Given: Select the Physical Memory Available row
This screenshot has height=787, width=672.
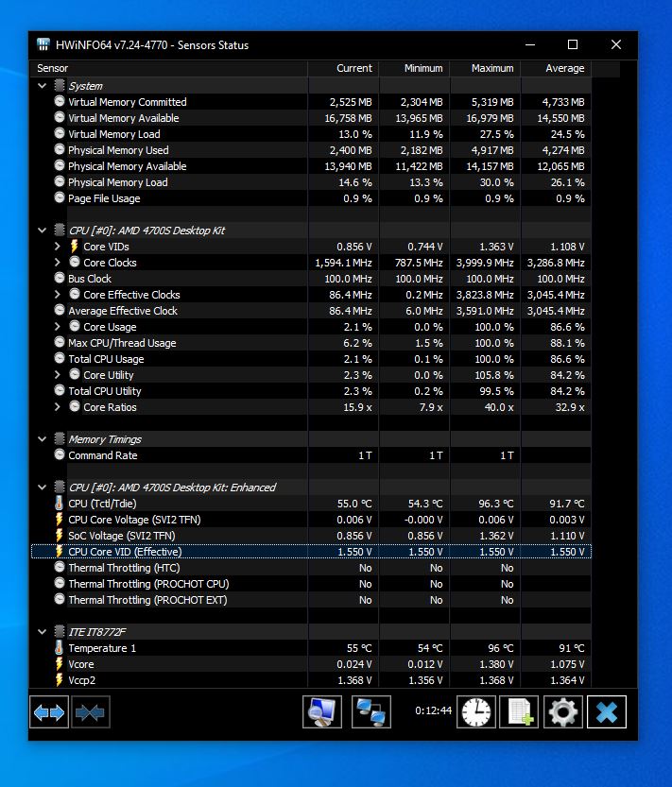Looking at the screenshot, I should [311, 166].
